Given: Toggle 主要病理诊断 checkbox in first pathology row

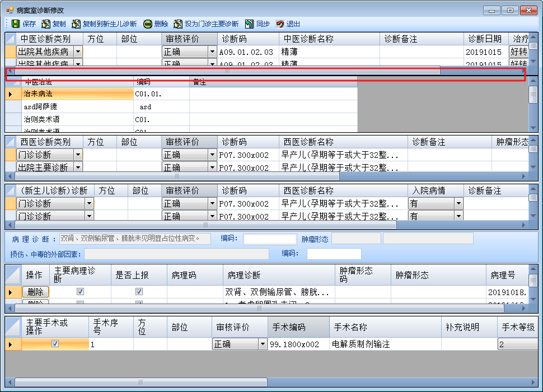Looking at the screenshot, I should click(81, 292).
